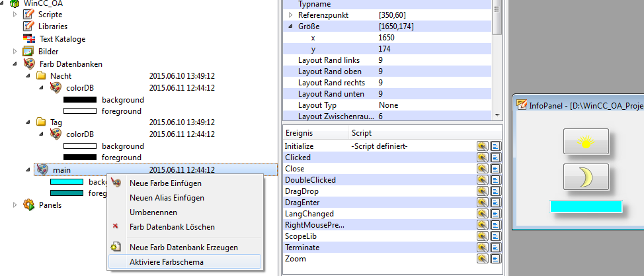
Task: Choose Neuen Alias Einfügen menu entry
Action: [184, 198]
